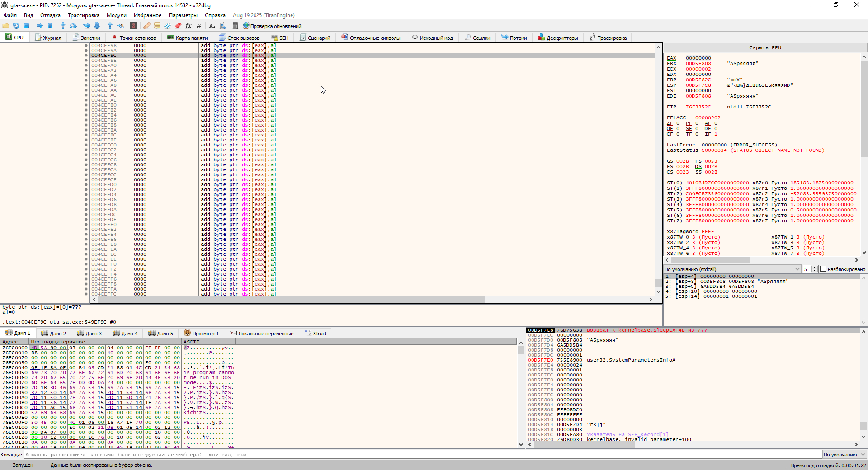Screen dimensions: 868x470
Task: Open the Struct tab
Action: click(316, 333)
